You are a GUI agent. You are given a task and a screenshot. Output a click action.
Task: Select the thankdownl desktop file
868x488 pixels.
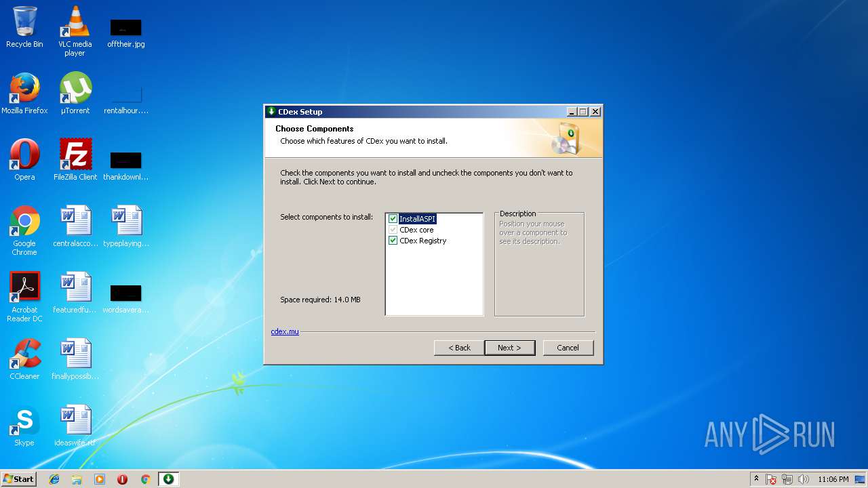pyautogui.click(x=126, y=166)
